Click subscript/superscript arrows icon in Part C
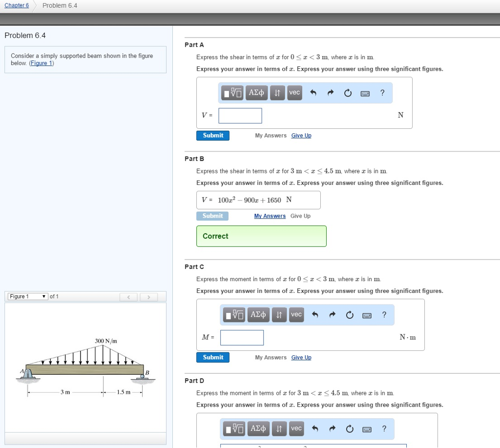Image resolution: width=500 pixels, height=448 pixels. coord(279,315)
